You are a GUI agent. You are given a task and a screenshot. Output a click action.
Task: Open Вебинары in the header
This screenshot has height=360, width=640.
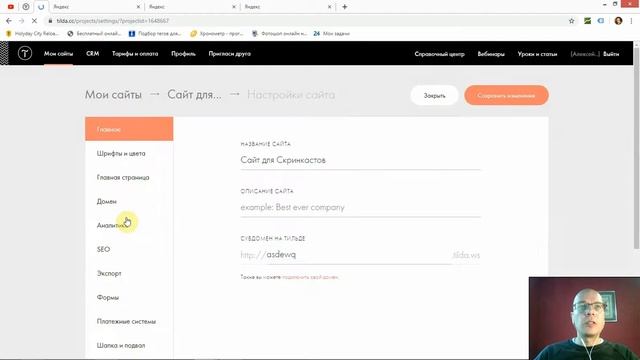pyautogui.click(x=491, y=54)
